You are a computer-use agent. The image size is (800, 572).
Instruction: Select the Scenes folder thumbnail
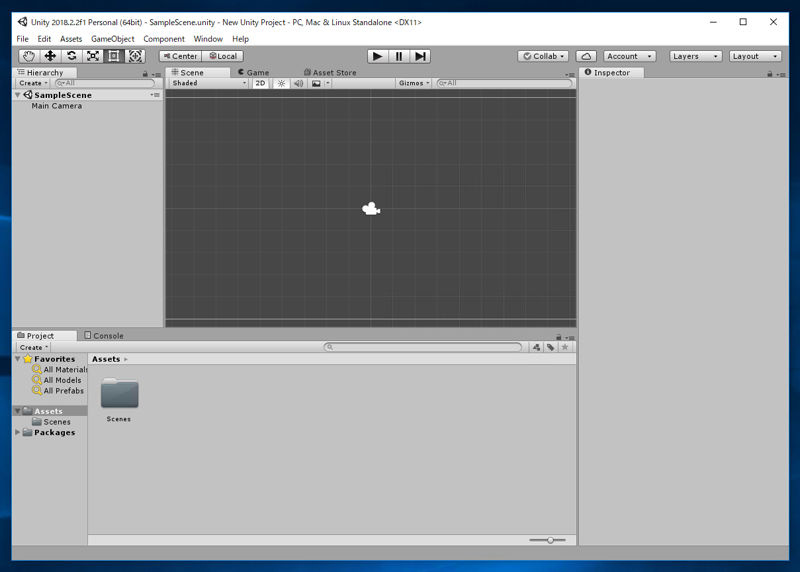pyautogui.click(x=119, y=393)
